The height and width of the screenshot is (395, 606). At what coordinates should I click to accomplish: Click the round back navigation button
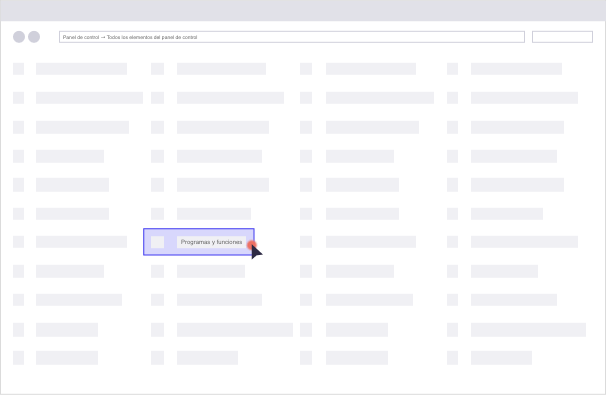tap(19, 37)
